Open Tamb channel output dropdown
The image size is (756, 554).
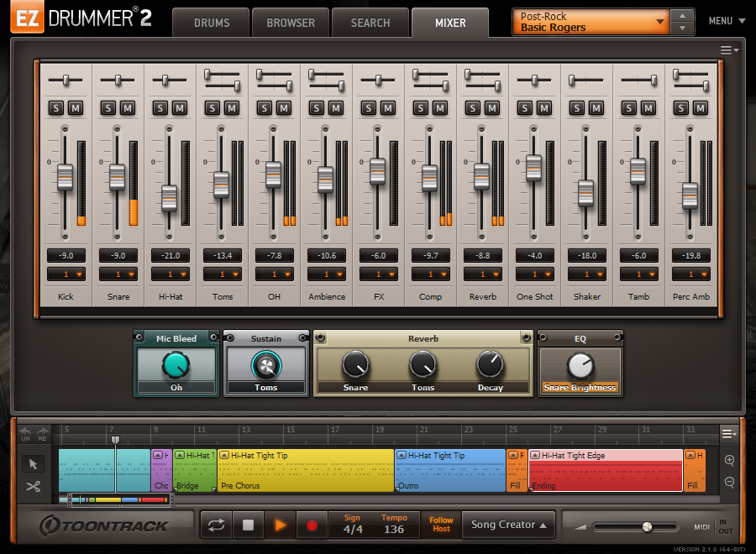pyautogui.click(x=639, y=274)
